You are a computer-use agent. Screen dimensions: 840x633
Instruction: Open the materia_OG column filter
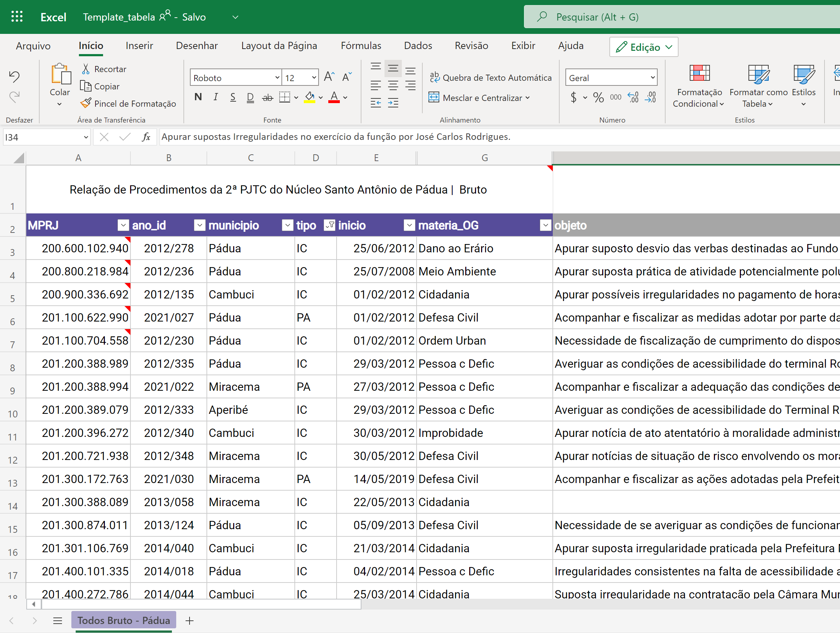point(546,225)
